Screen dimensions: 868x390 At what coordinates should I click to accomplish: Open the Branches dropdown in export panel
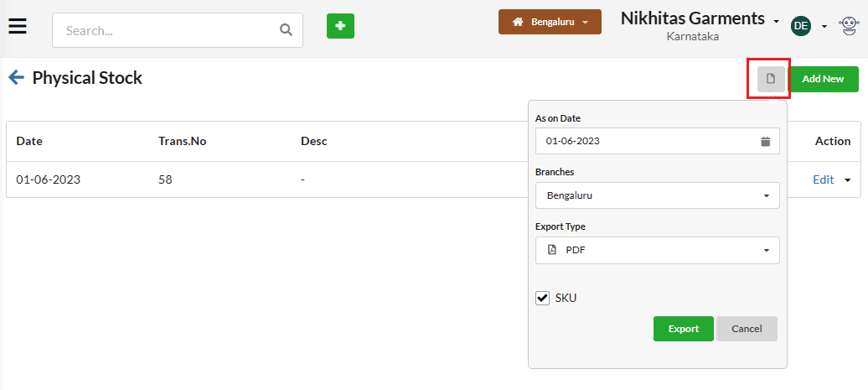pyautogui.click(x=657, y=195)
